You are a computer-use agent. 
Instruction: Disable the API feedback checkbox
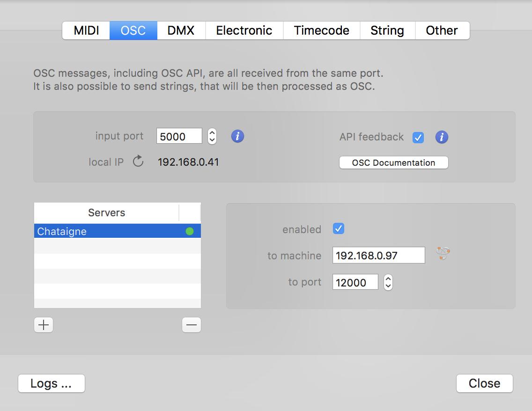tap(418, 137)
